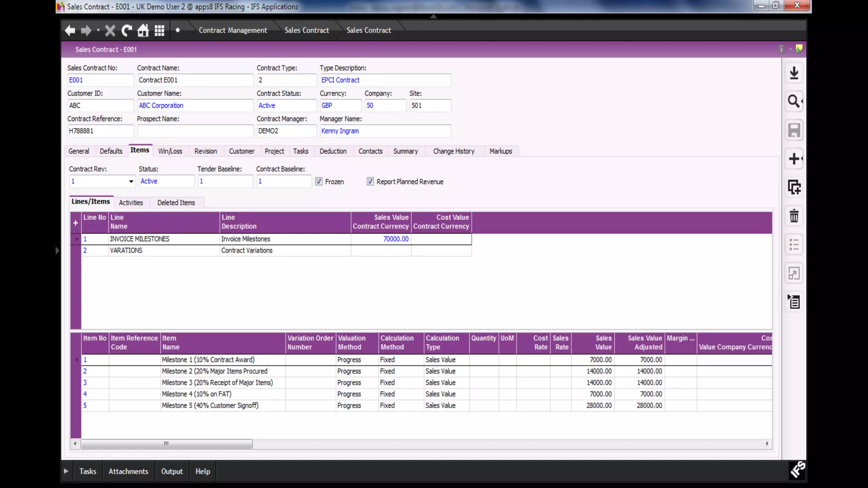Click the Duplicate record icon on sidebar
The width and height of the screenshot is (868, 488).
(x=794, y=187)
